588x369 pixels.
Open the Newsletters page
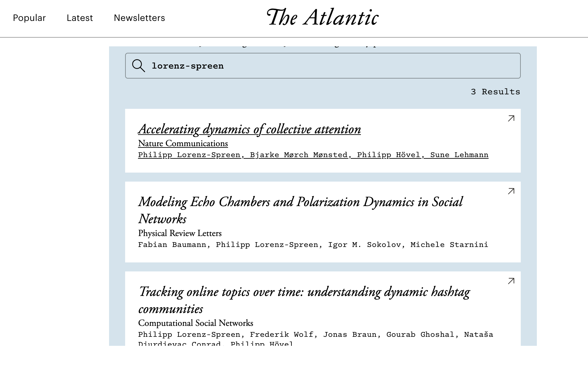pos(139,18)
